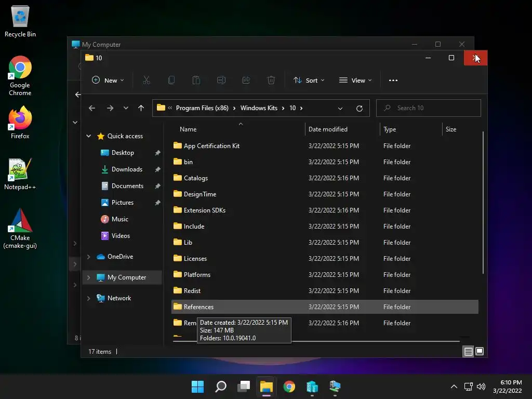
Task: Click Windows Kits breadcrumb
Action: (259, 108)
